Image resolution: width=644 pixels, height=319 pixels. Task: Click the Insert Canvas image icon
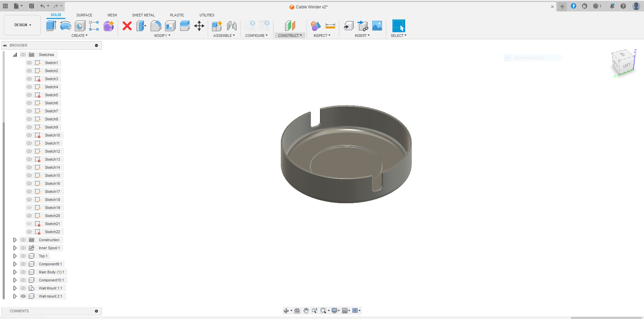377,26
